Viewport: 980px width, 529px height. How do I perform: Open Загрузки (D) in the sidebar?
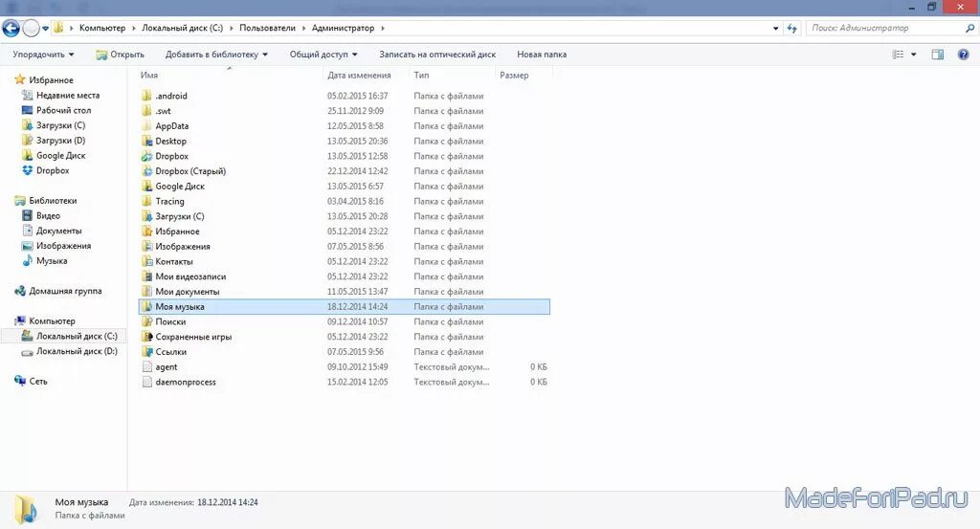click(x=54, y=140)
